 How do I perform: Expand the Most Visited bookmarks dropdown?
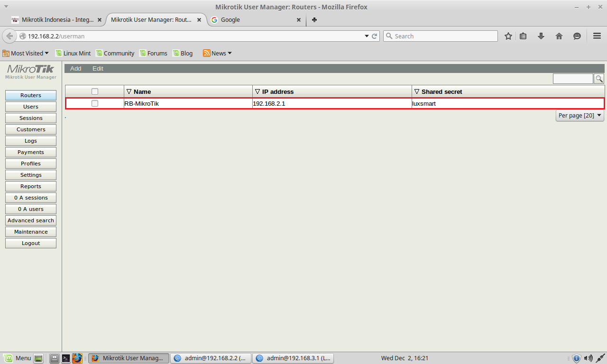[x=26, y=54]
